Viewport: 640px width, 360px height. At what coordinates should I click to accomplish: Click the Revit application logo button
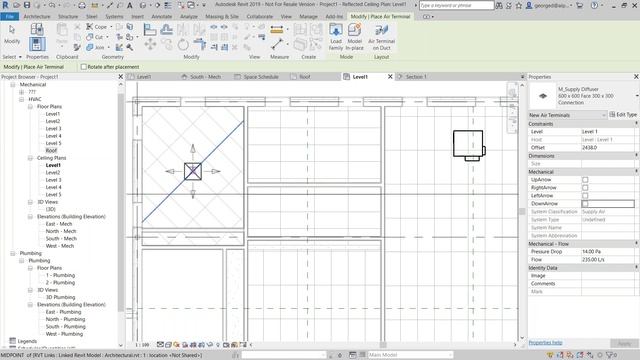pyautogui.click(x=5, y=5)
